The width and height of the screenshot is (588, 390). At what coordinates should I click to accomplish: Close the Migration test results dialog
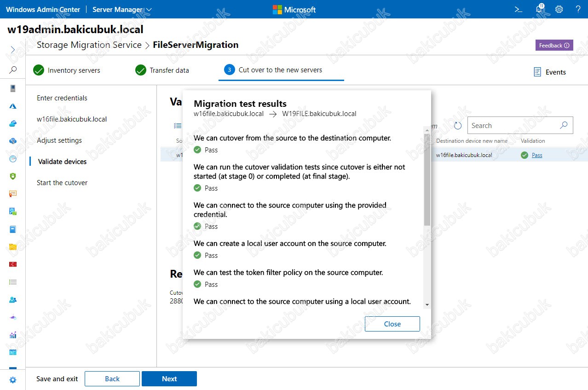click(392, 324)
